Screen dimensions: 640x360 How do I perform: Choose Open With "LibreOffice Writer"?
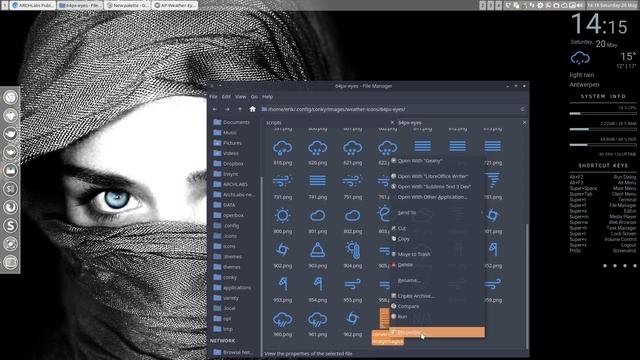point(437,176)
